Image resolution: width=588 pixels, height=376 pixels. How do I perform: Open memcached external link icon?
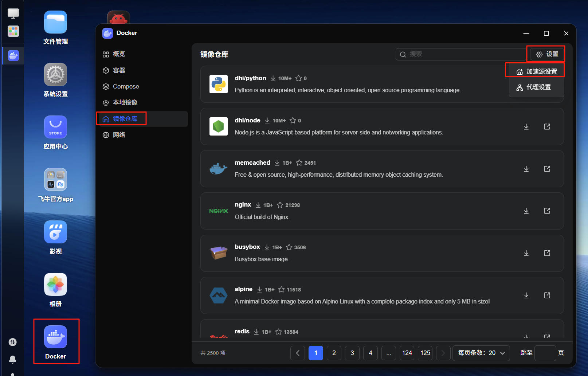point(547,169)
